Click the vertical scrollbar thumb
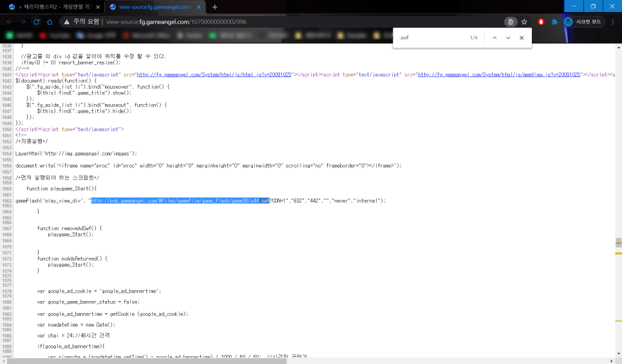The width and height of the screenshot is (622, 364). click(618, 242)
